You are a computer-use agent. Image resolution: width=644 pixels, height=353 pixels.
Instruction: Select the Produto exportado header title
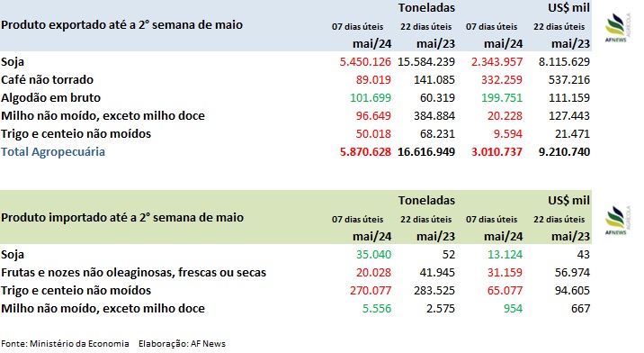pos(122,24)
